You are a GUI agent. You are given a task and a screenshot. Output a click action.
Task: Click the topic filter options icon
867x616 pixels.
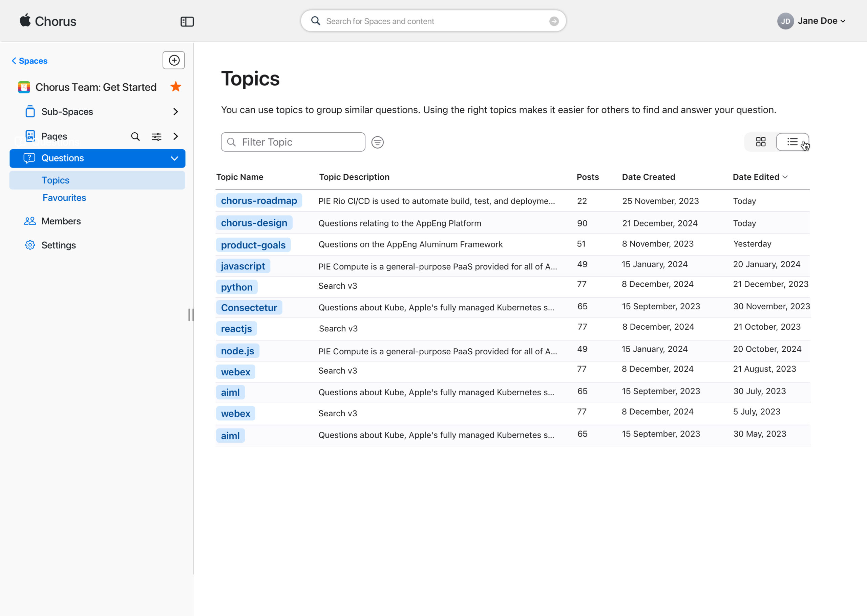click(377, 142)
